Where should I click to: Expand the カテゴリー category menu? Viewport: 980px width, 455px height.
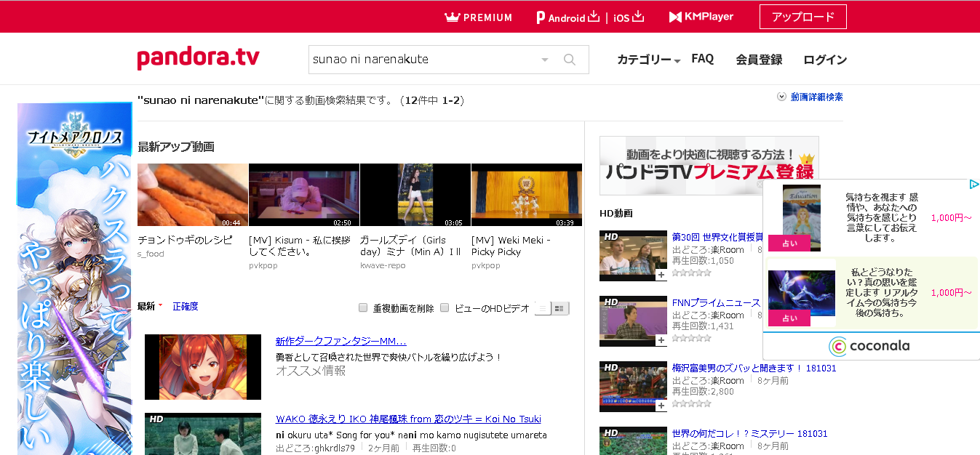point(648,60)
